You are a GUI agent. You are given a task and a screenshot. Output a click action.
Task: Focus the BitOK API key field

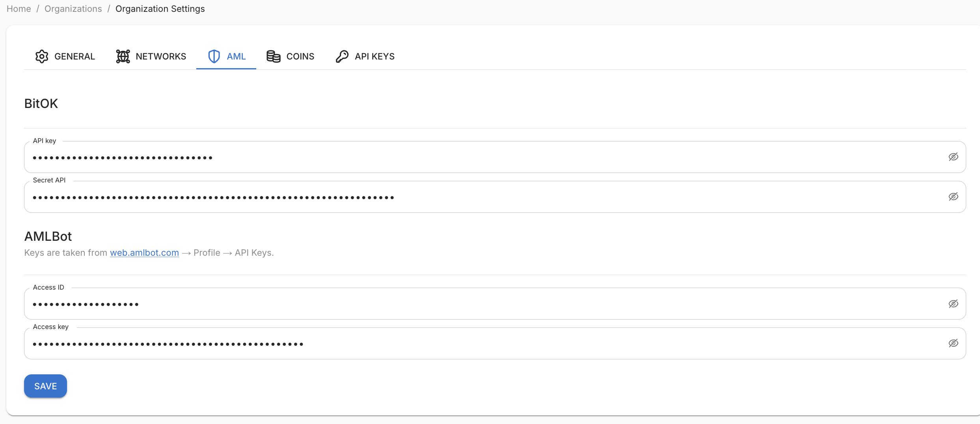pyautogui.click(x=495, y=157)
